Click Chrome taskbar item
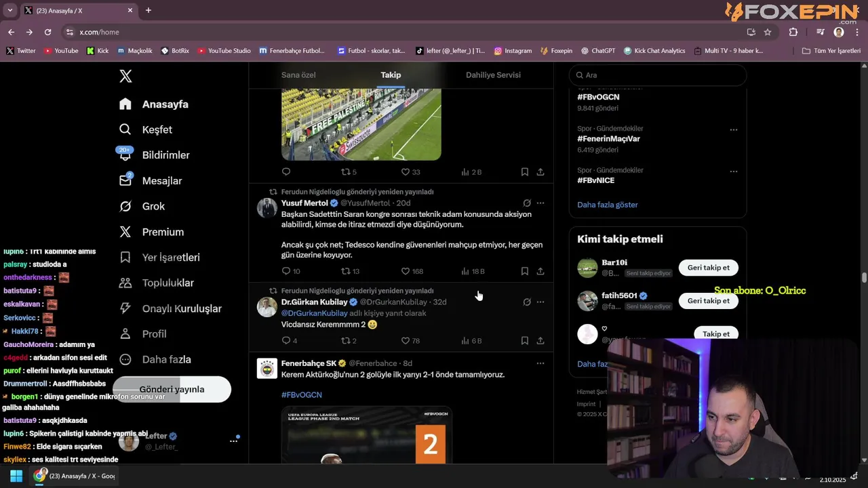The image size is (868, 488). point(75,476)
